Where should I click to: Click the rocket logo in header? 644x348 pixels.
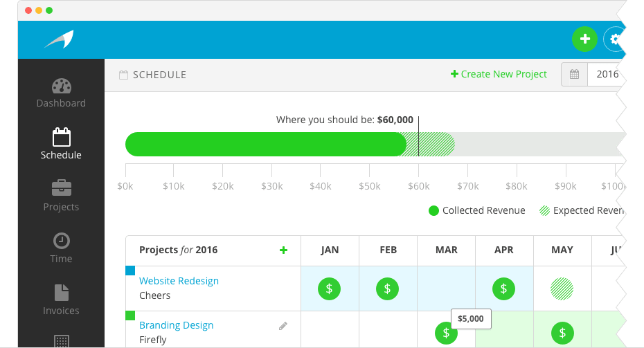click(x=59, y=39)
